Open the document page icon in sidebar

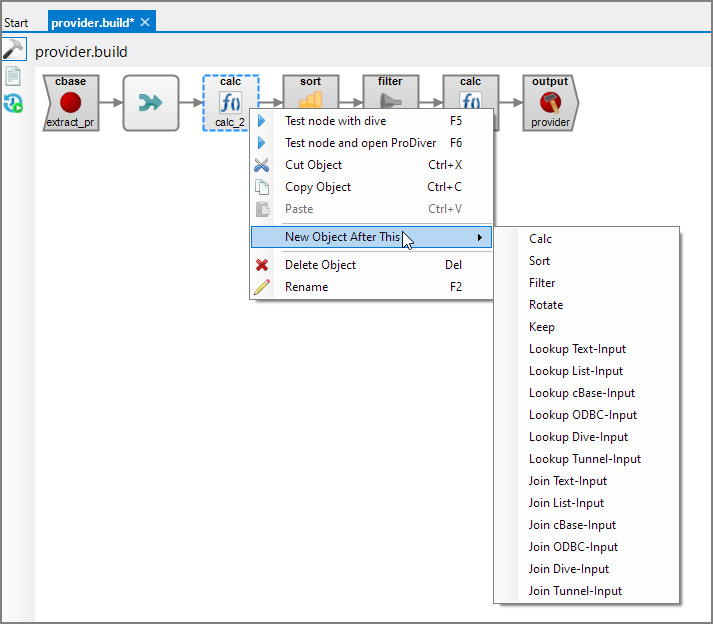(x=13, y=76)
